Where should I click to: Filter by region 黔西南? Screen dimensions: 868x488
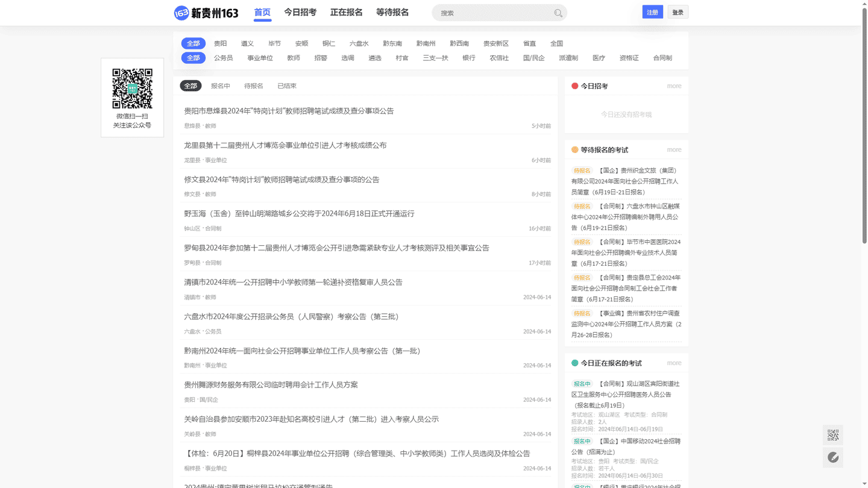459,43
